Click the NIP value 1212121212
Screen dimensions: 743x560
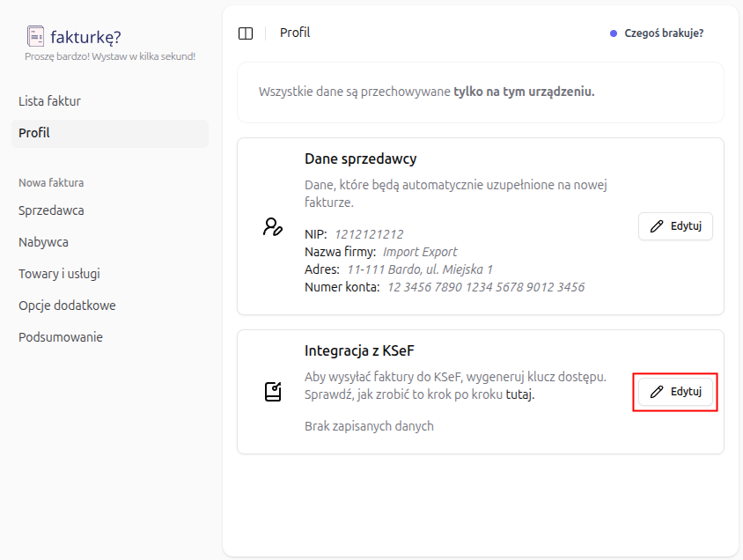[x=368, y=234]
